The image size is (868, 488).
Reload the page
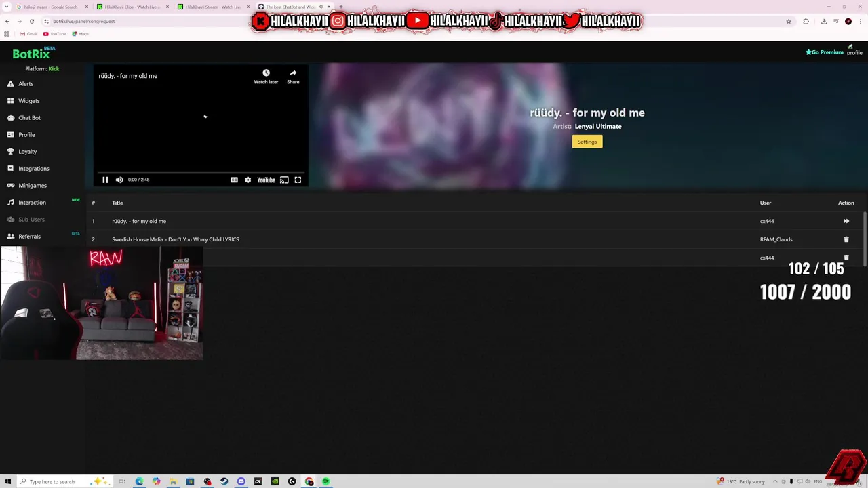pos(31,21)
